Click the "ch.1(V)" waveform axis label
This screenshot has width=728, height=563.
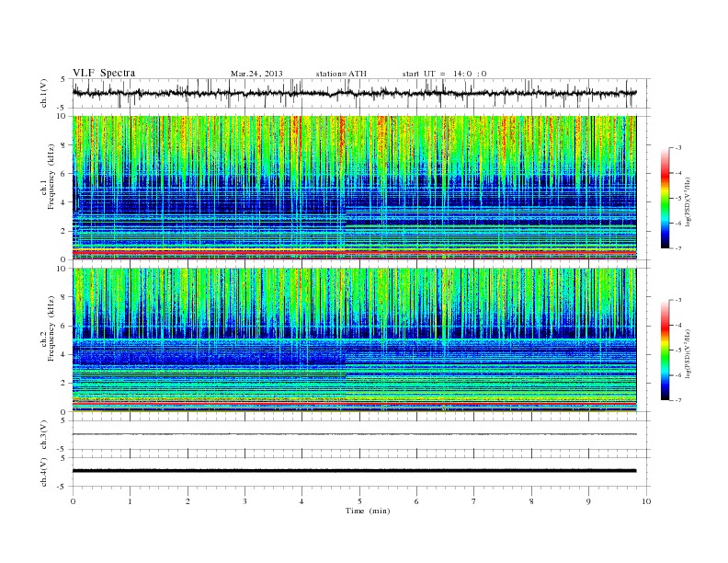(x=44, y=94)
